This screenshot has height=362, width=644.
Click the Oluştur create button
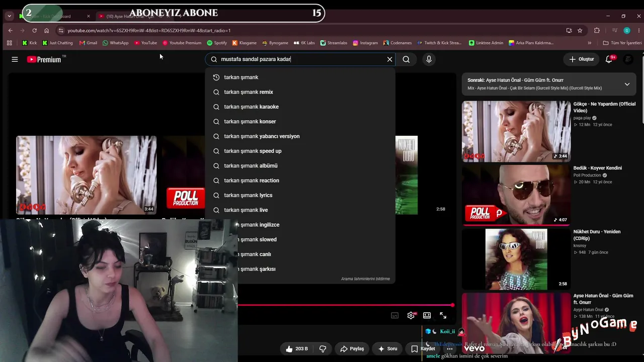[582, 59]
